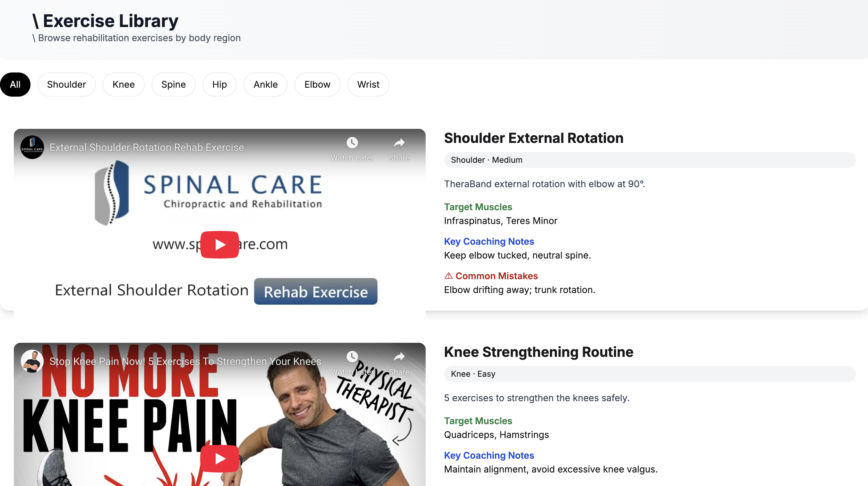Switch to Wrist exercises
Screen dimensions: 868x486
(x=368, y=85)
